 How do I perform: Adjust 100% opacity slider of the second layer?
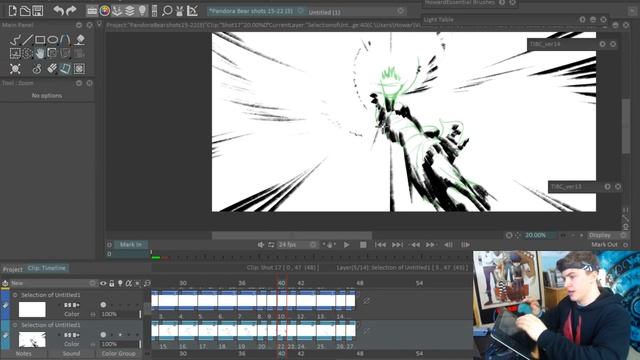coord(120,344)
